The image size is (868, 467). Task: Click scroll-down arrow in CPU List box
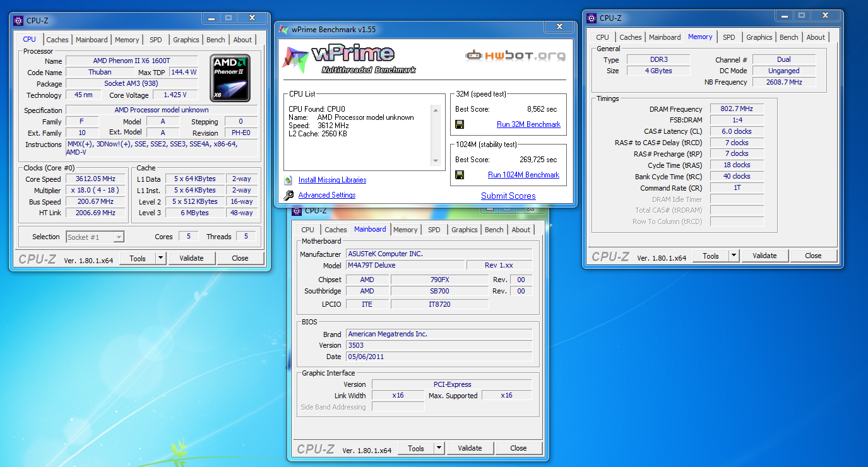click(x=435, y=161)
